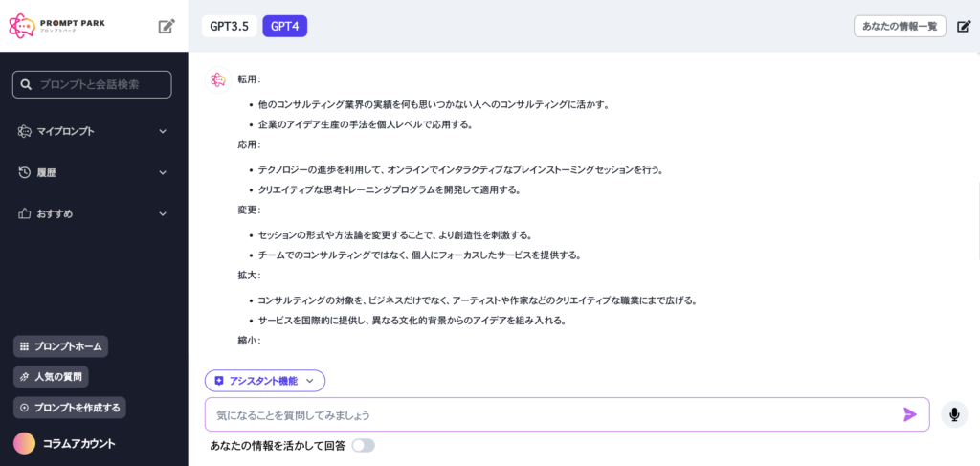Screen dimensions: 980x466
Task: Click the line クリエイティブな思考トレーニングプログラムを開発して適用する
Action: [x=390, y=189]
